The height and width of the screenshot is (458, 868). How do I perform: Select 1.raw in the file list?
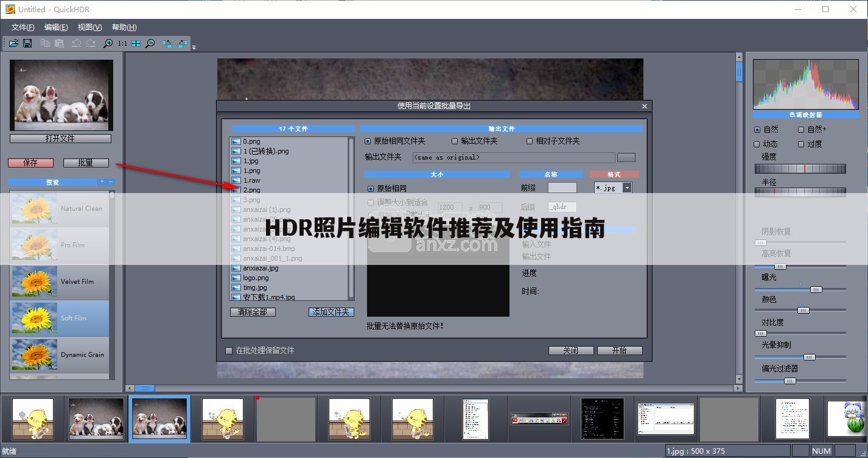[252, 180]
